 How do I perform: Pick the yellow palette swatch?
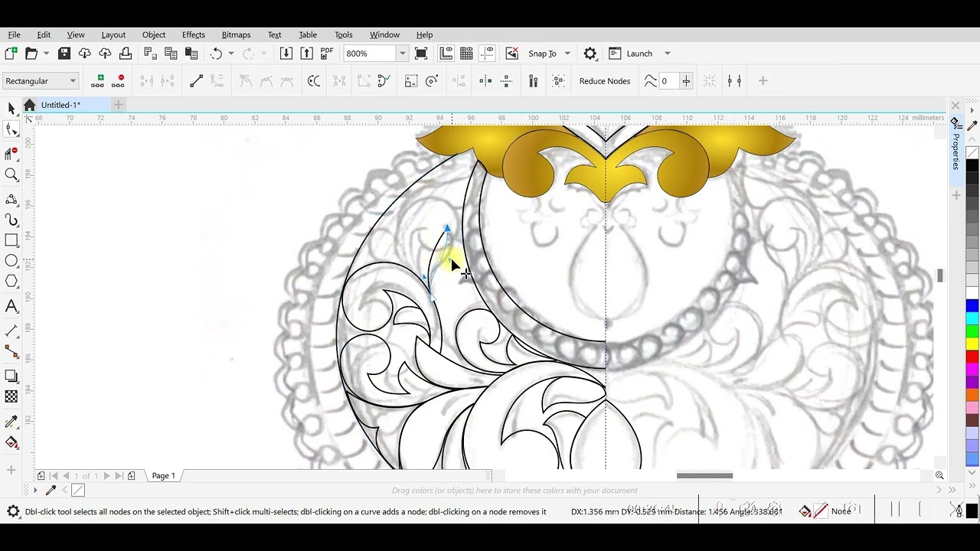pyautogui.click(x=972, y=344)
